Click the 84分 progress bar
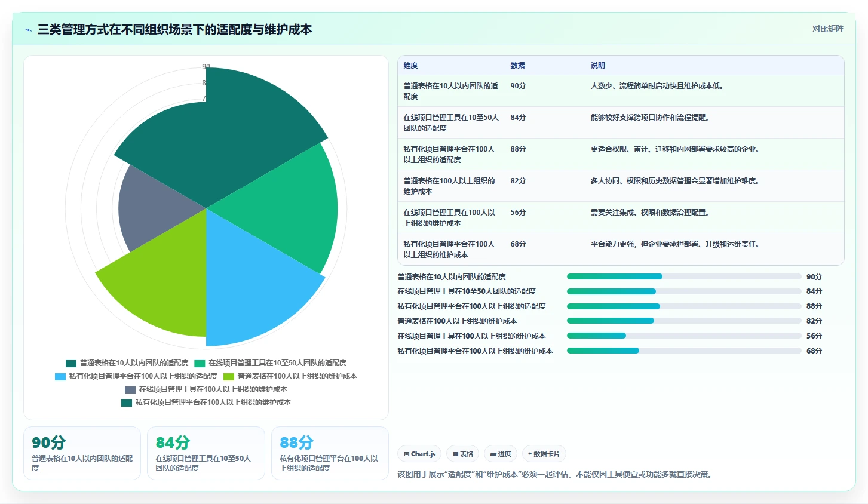Image resolution: width=868 pixels, height=504 pixels. point(684,291)
